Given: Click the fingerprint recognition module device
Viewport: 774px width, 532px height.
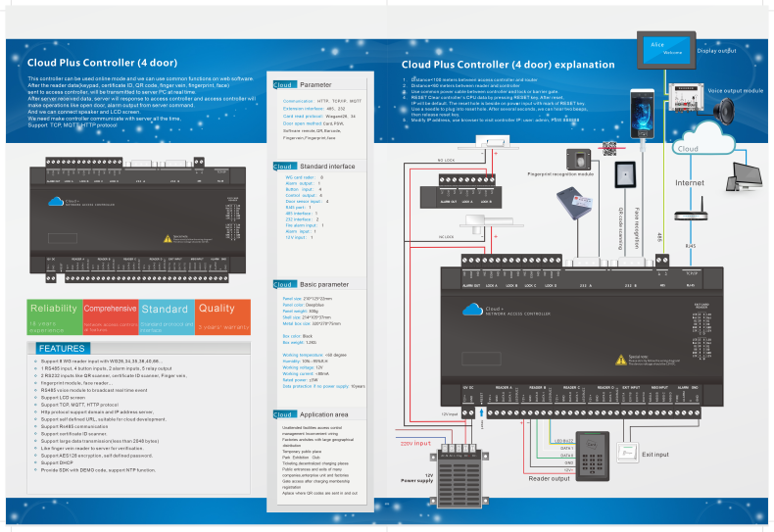Looking at the screenshot, I should coord(581,161).
